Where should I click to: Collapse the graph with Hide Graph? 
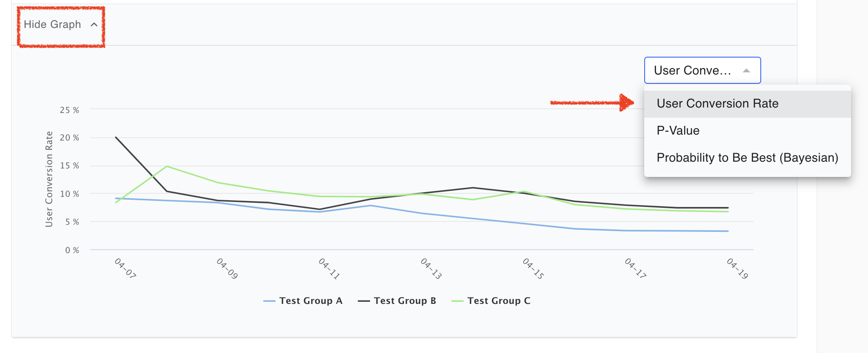pyautogui.click(x=61, y=25)
